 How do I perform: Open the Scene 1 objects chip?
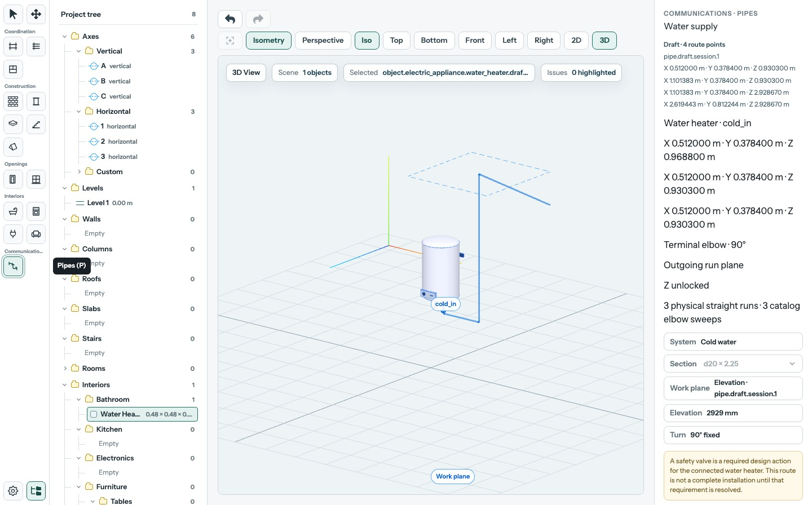click(x=305, y=73)
